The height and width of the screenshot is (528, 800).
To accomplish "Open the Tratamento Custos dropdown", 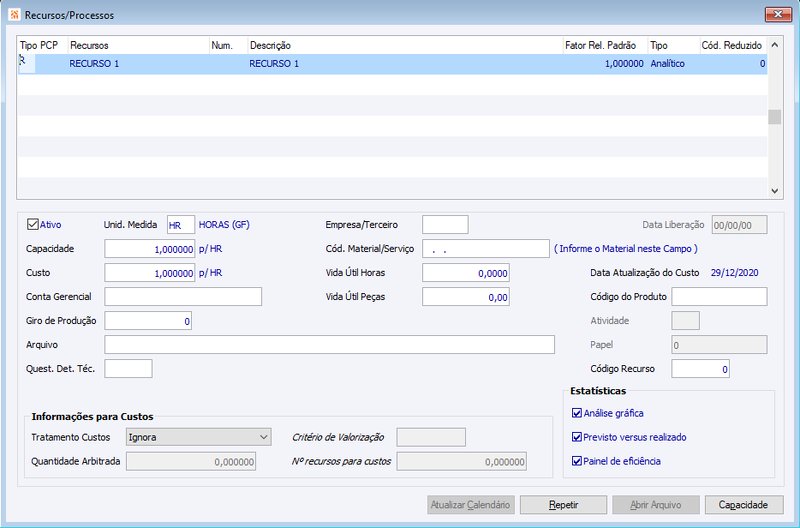I will coord(198,437).
